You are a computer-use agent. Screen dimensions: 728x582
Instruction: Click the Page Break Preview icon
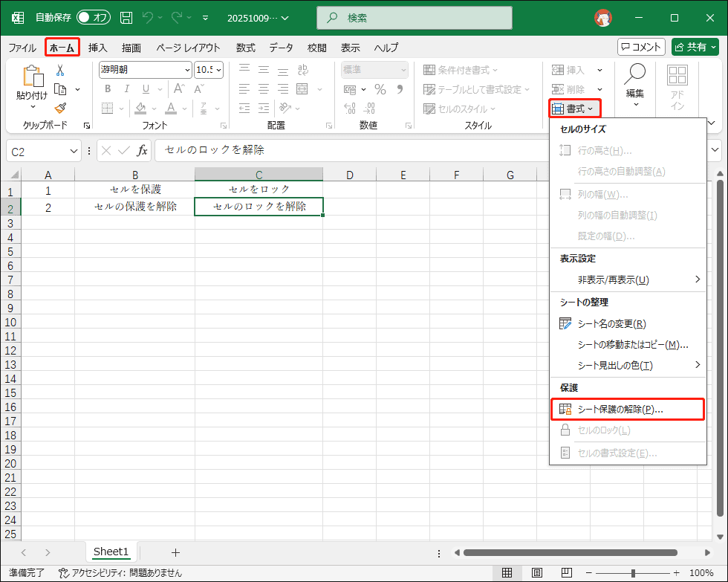pyautogui.click(x=566, y=573)
